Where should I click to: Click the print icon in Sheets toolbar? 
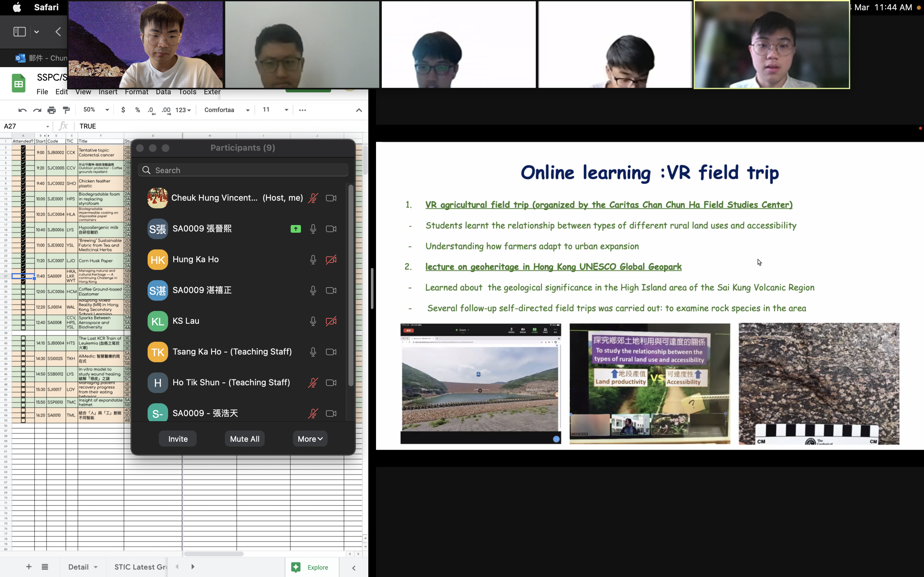coord(52,110)
